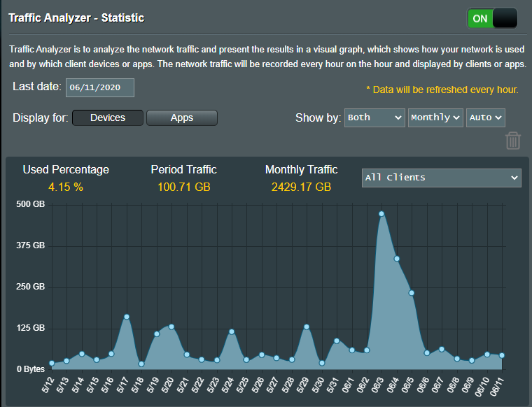This screenshot has height=407, width=532.
Task: Click the 5/31 data point on chart
Action: coord(337,341)
